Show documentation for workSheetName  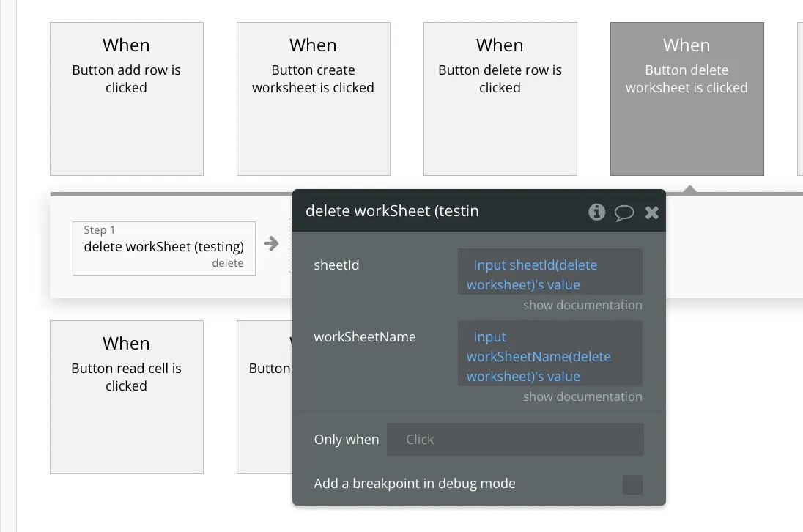pos(582,396)
